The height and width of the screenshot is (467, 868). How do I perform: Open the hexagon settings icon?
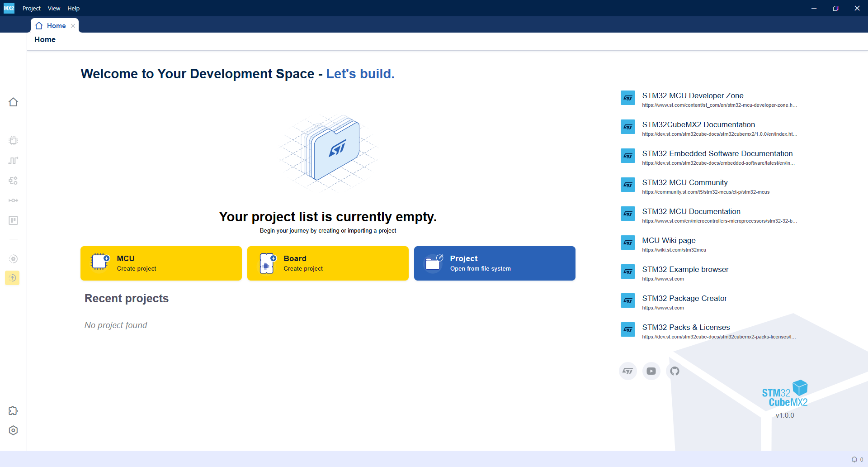pos(13,430)
